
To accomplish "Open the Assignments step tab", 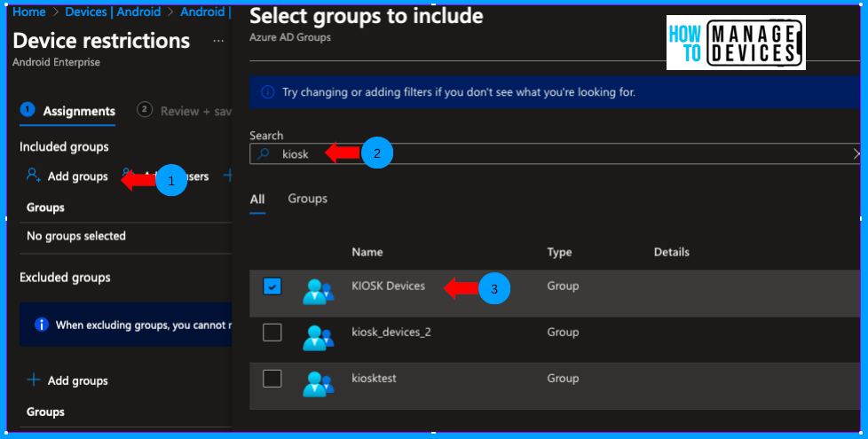I will coord(67,111).
